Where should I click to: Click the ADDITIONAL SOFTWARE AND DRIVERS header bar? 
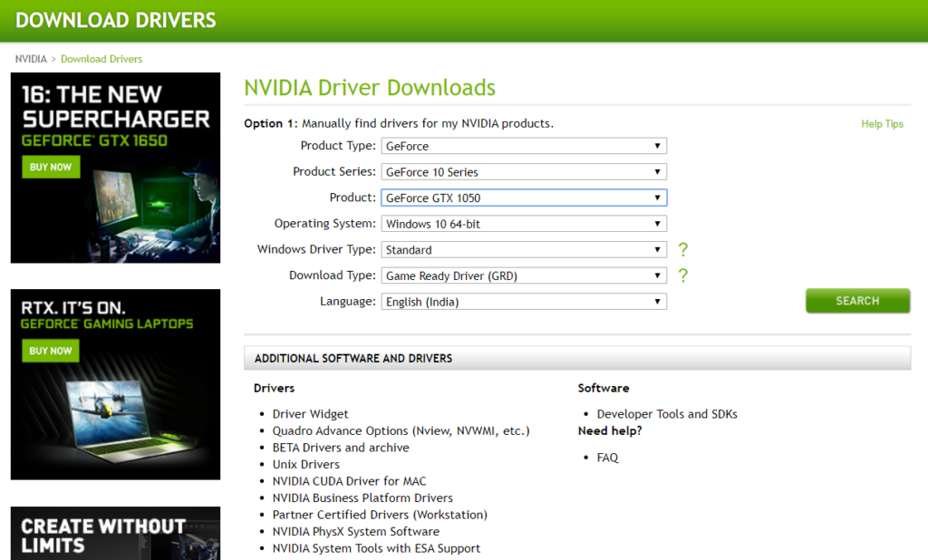577,358
